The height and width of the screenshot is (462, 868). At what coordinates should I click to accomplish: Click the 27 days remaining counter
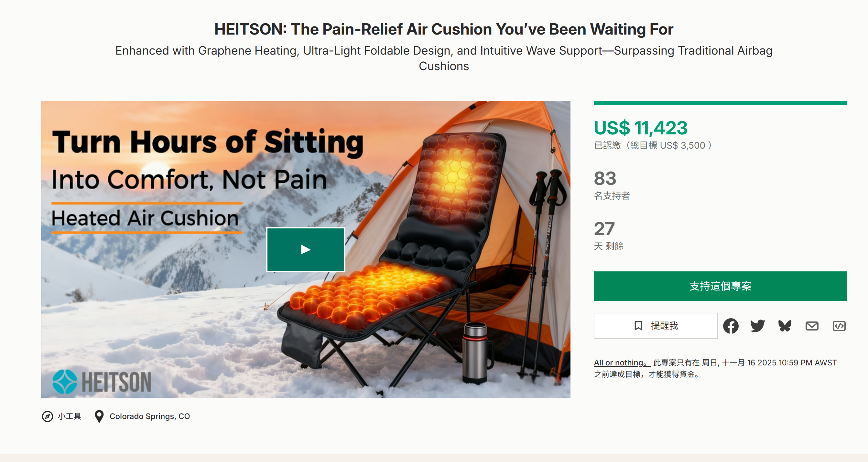[604, 229]
